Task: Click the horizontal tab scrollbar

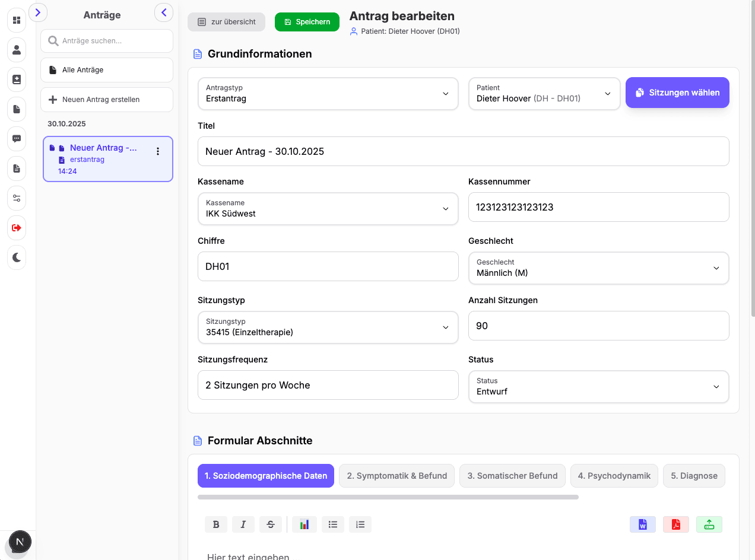Action: [x=388, y=497]
